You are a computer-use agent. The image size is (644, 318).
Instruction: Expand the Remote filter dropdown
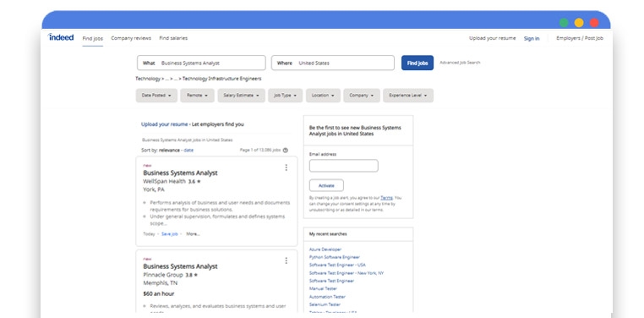tap(197, 96)
